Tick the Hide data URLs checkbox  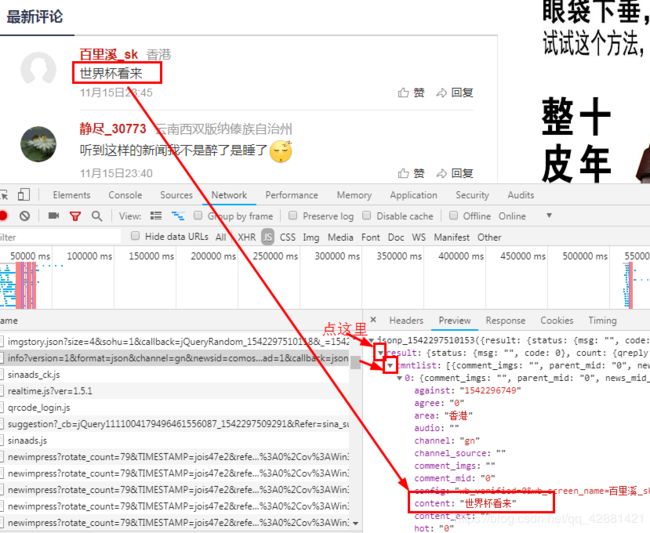(135, 236)
